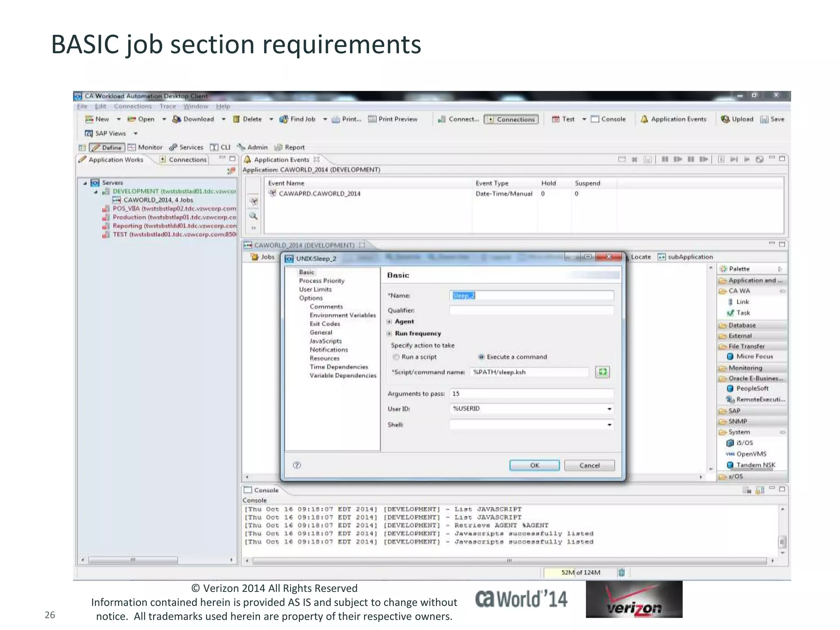Collapse the Servers tree node

[x=85, y=183]
